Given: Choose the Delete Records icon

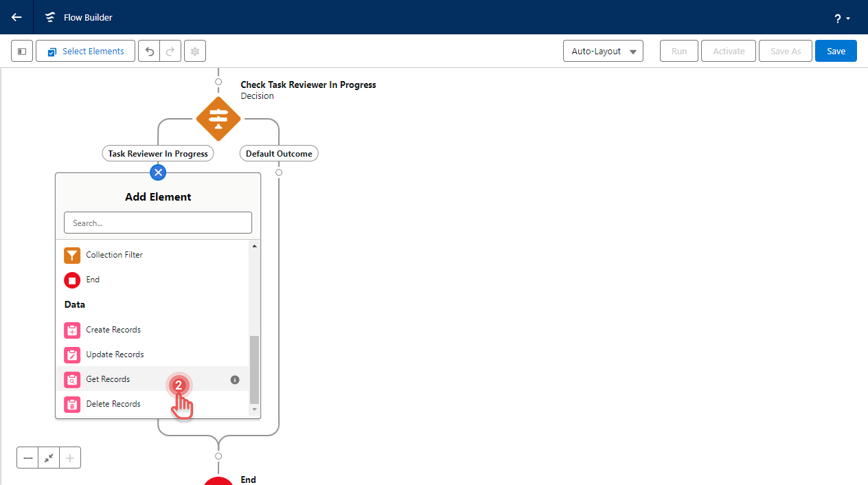Looking at the screenshot, I should [x=72, y=405].
